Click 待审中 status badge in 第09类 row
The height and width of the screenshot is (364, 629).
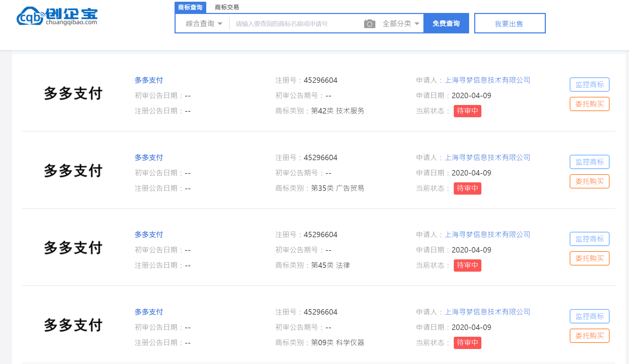467,343
